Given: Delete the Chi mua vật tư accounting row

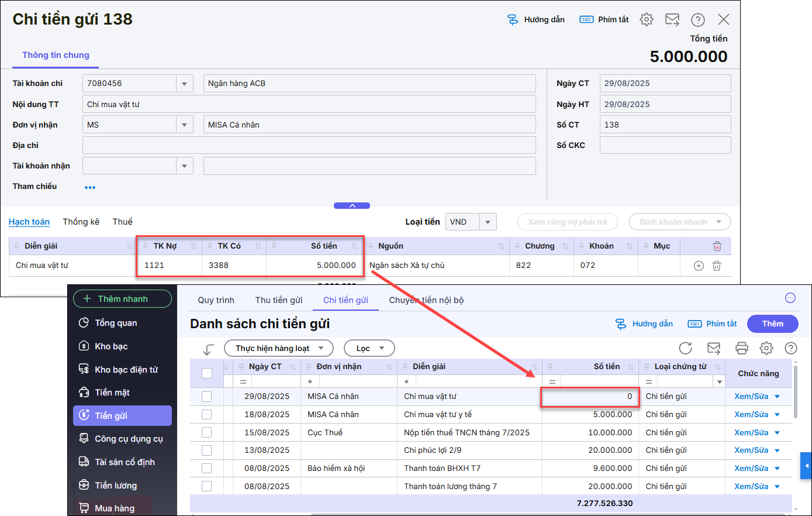Looking at the screenshot, I should [717, 266].
